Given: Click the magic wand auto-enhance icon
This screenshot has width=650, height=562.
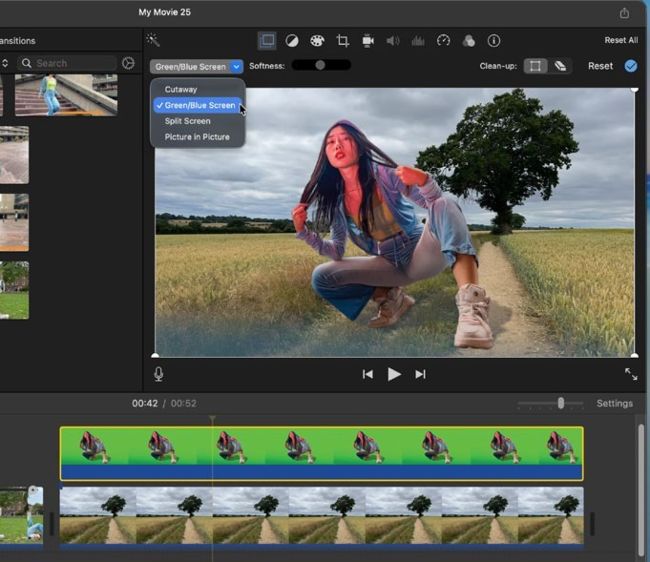Looking at the screenshot, I should pyautogui.click(x=153, y=40).
